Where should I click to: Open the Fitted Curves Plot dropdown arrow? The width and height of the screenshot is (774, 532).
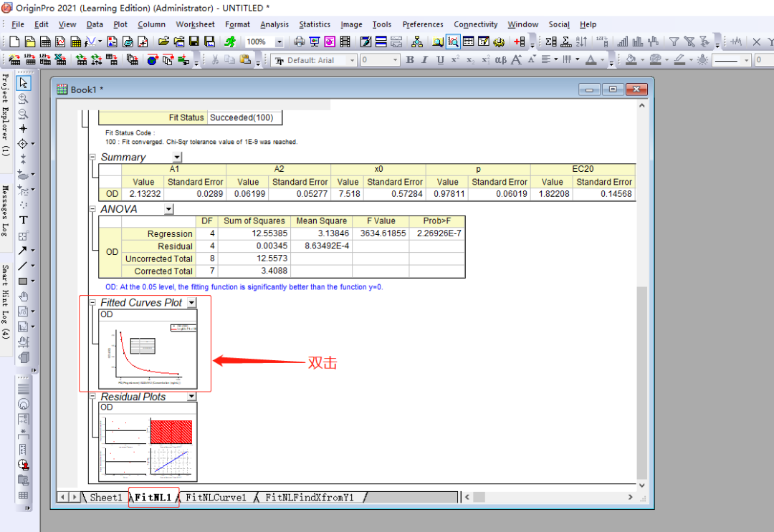pyautogui.click(x=191, y=303)
